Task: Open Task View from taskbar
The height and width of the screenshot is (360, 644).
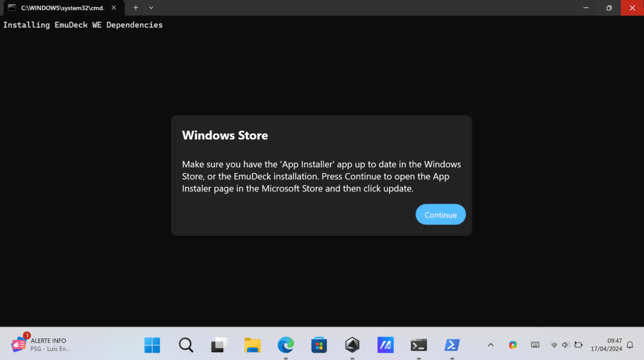Action: tap(219, 345)
